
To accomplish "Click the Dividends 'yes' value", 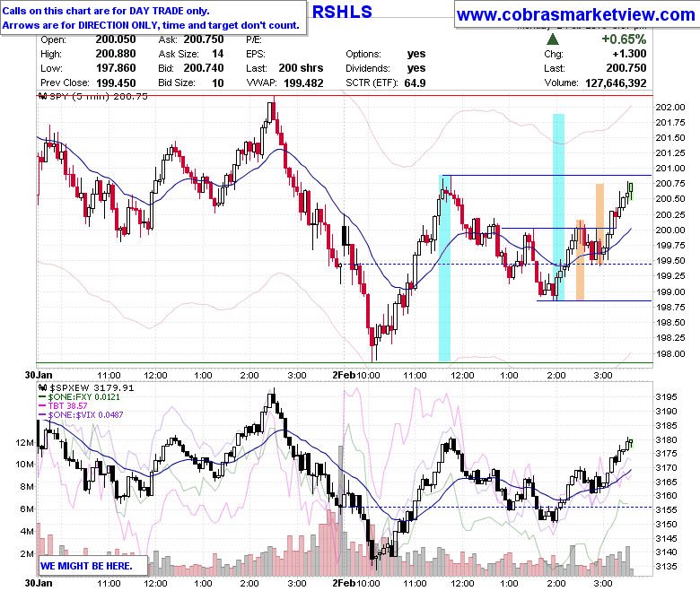I will (416, 68).
